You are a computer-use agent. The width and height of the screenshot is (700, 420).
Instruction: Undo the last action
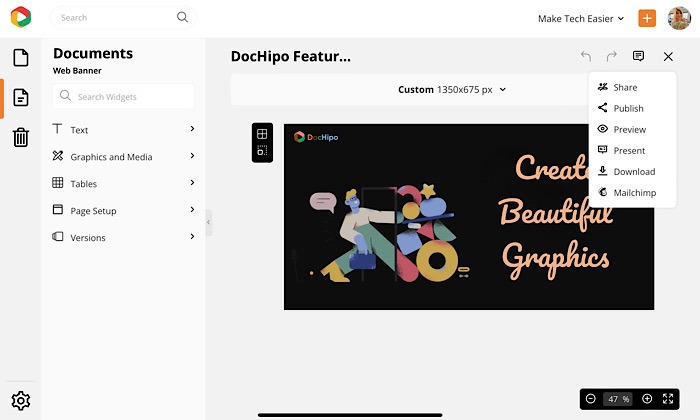586,57
